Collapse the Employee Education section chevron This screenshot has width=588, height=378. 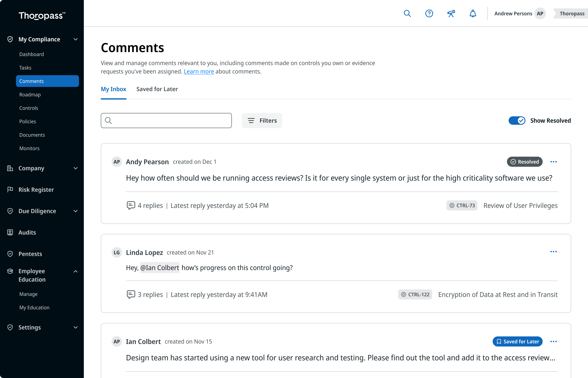coord(76,271)
